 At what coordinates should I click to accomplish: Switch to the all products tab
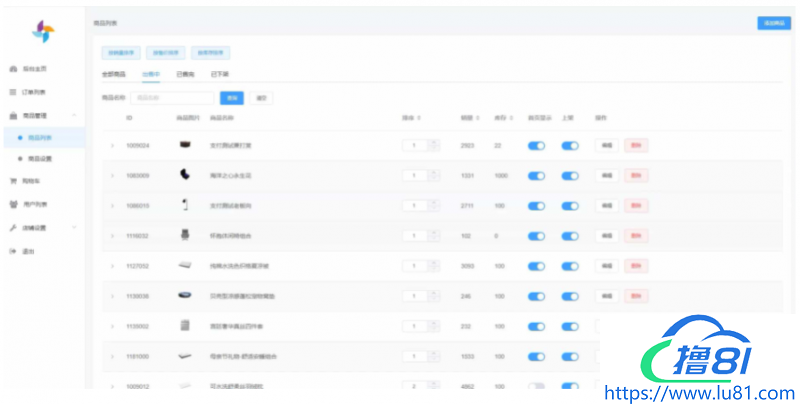tap(114, 74)
